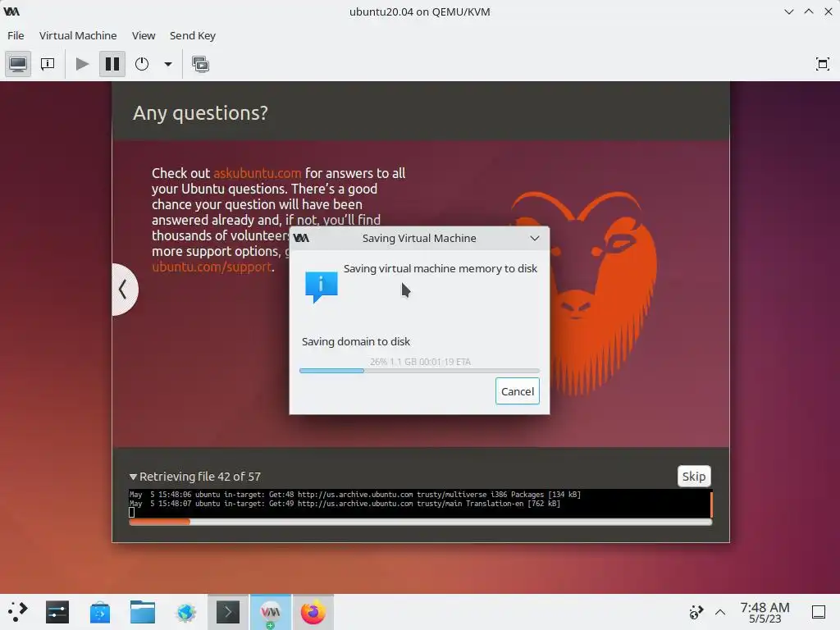The width and height of the screenshot is (840, 630).
Task: Switch to the Virtual Machine Manager taskbar entry
Action: tap(271, 612)
